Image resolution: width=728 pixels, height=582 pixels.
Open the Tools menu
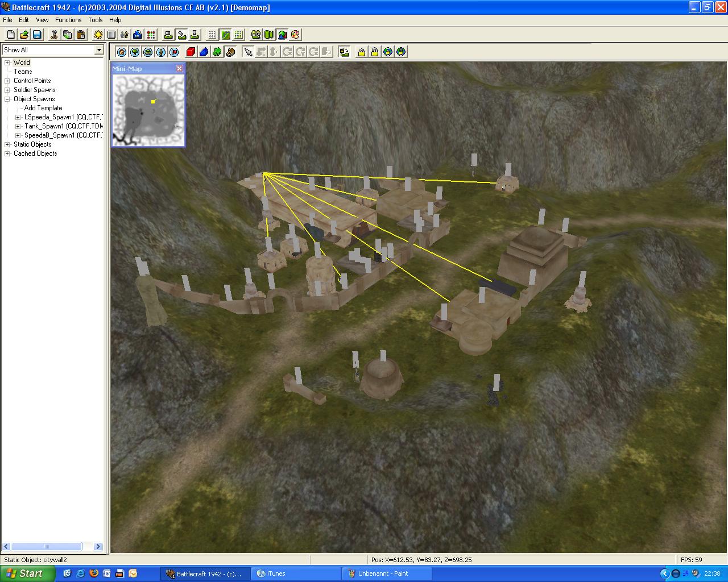95,20
